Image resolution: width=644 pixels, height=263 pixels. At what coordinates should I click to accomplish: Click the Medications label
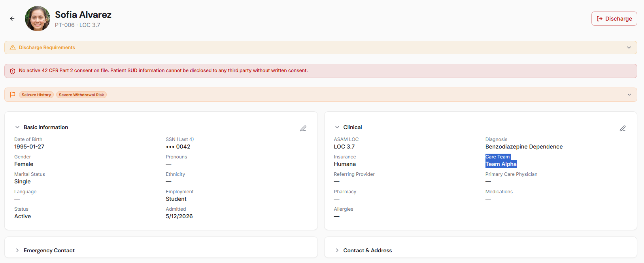(499, 192)
